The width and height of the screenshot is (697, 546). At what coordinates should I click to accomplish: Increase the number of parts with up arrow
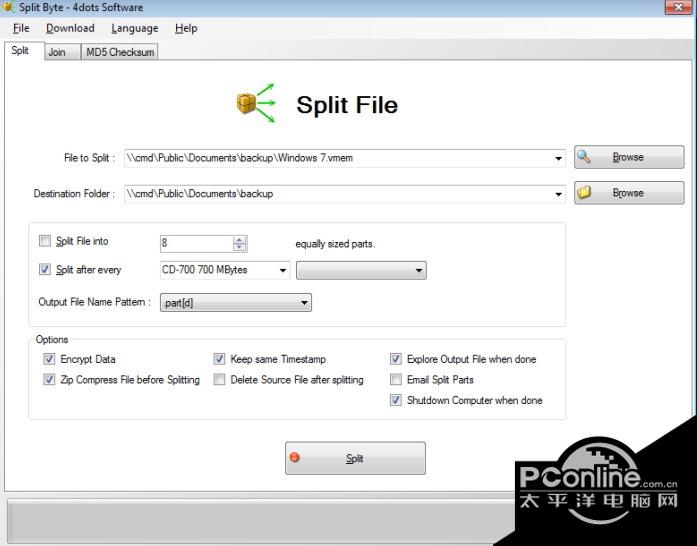[x=240, y=240]
